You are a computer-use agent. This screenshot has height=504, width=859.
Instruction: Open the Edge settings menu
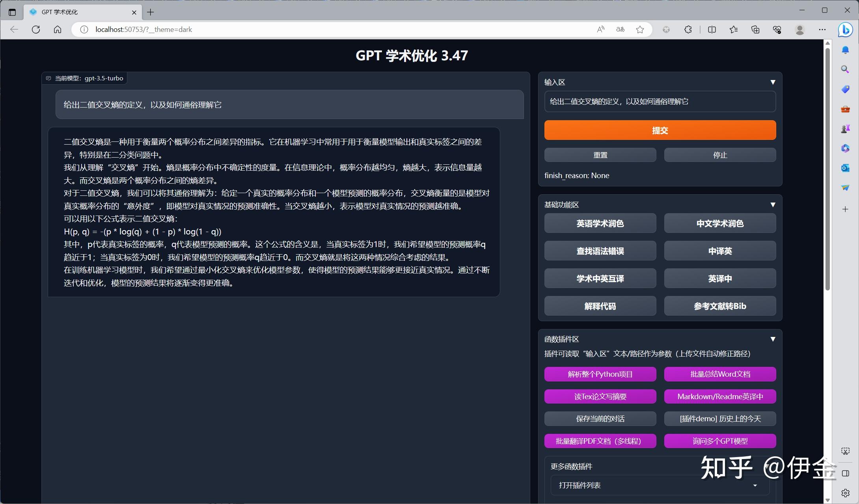click(822, 30)
